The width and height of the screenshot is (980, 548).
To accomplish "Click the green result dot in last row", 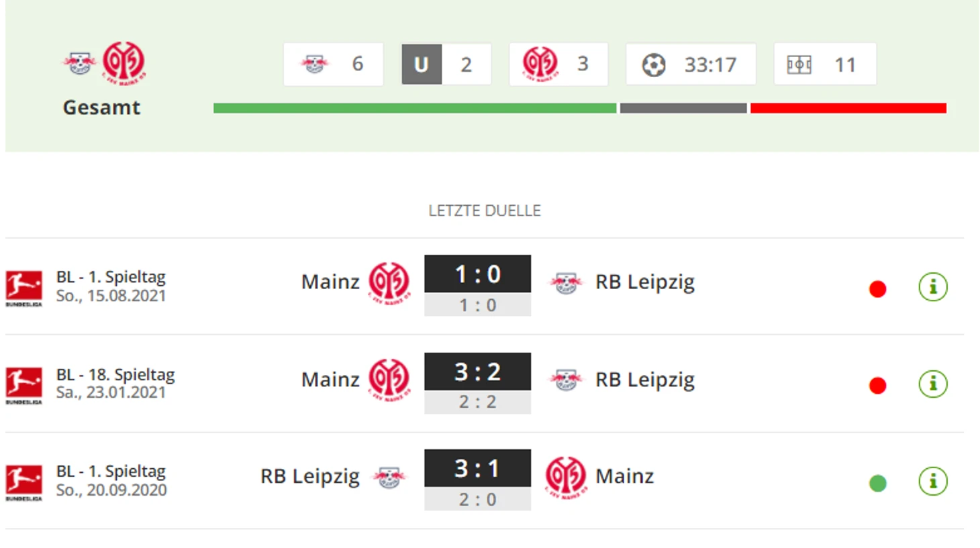I will (877, 483).
